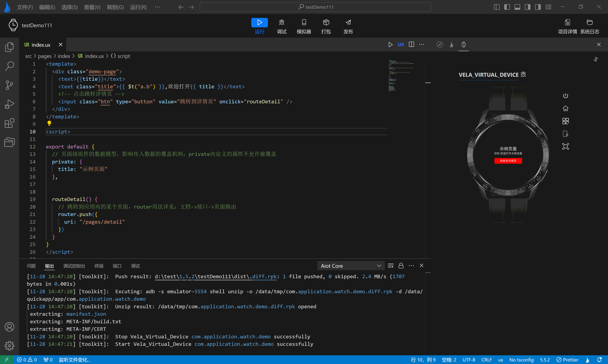Open customize layout button

548,7
